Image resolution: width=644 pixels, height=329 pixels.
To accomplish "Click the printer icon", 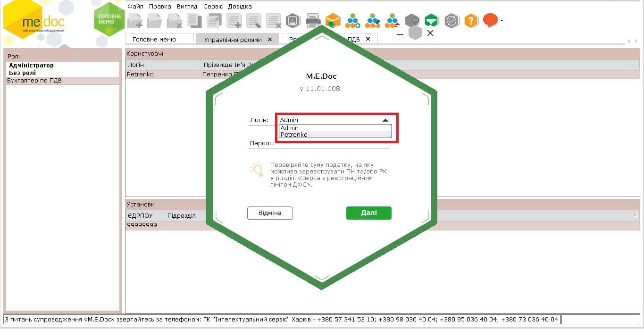I will pyautogui.click(x=313, y=21).
